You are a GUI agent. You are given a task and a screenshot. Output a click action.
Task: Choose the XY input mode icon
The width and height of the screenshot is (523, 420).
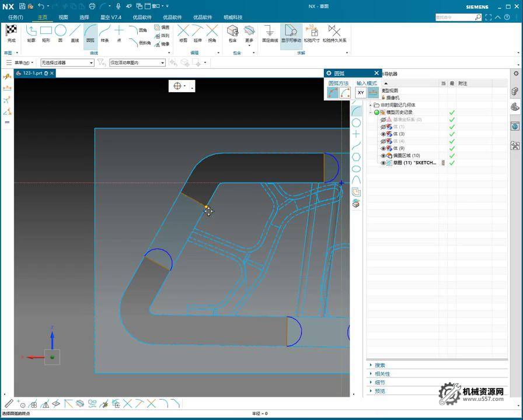pos(361,93)
